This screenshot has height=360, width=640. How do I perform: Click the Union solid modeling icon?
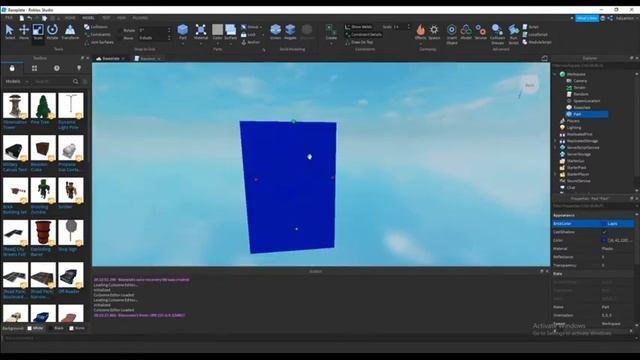tap(276, 31)
